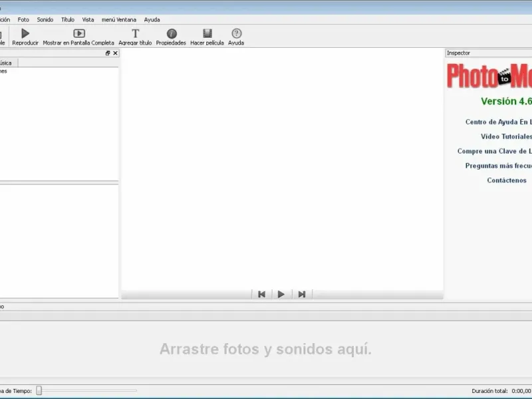Open the Ayuda menu in menu bar
532x399 pixels.
coord(152,20)
